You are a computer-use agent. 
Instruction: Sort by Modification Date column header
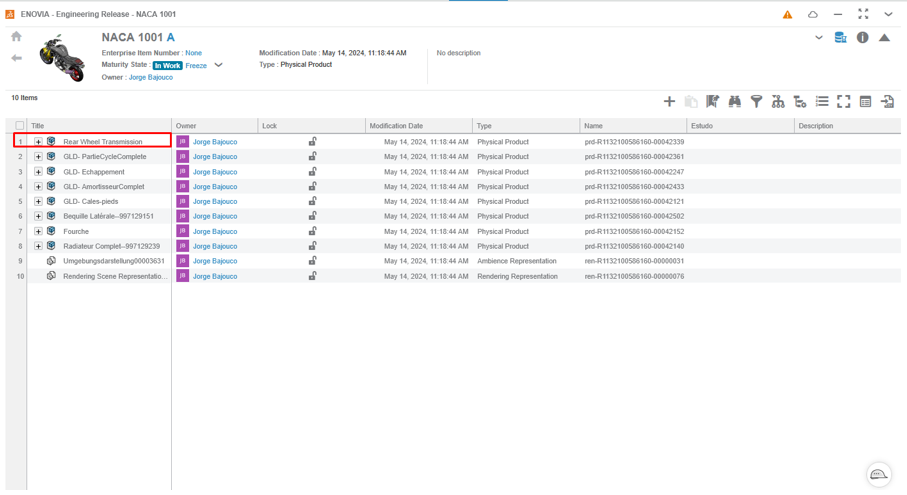[x=395, y=126]
